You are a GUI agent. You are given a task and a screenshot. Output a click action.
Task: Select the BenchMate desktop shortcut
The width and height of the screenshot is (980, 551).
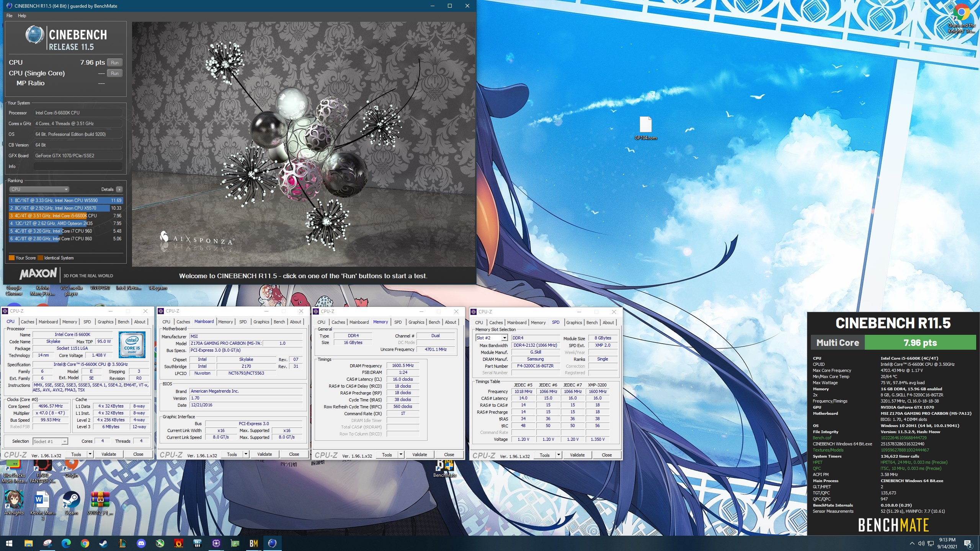pos(445,469)
